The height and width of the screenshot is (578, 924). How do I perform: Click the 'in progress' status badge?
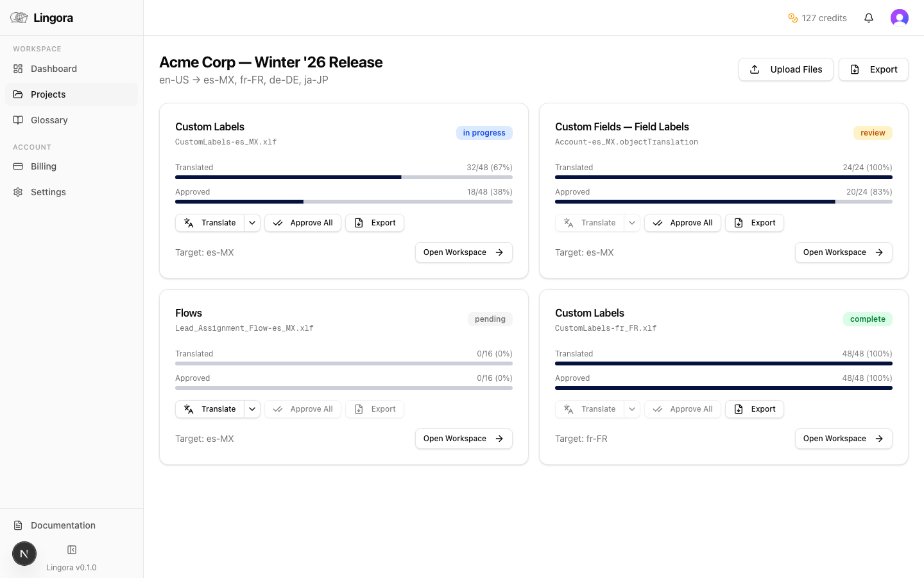484,133
